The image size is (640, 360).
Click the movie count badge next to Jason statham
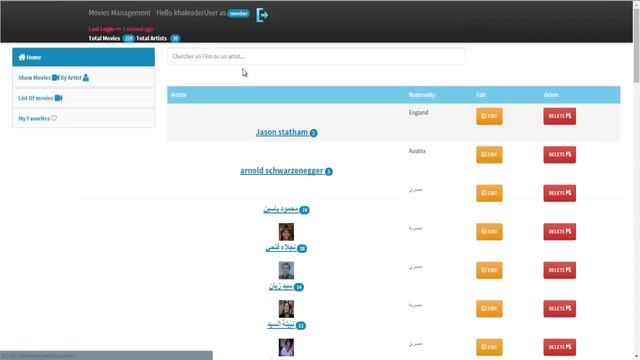[x=313, y=133]
